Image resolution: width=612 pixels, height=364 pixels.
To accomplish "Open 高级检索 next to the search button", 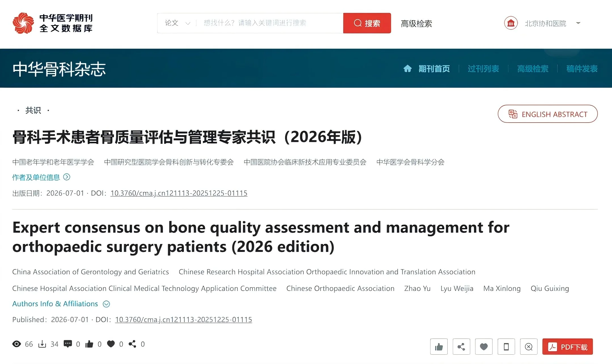I will tap(416, 23).
